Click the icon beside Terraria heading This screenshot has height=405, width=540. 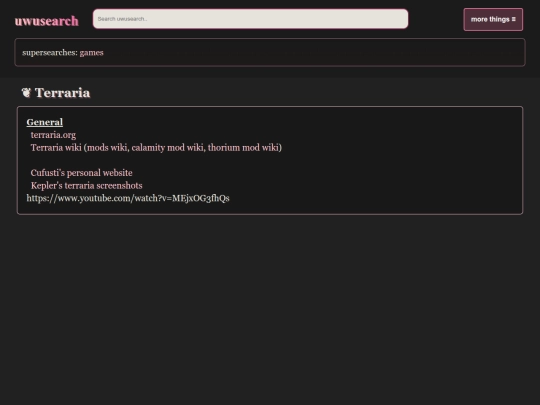tap(26, 93)
